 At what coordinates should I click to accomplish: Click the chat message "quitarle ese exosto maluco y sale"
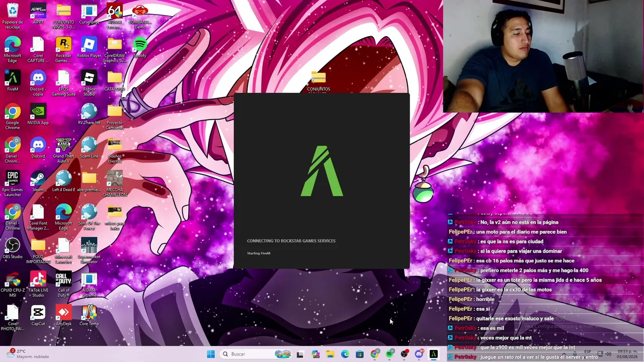(515, 318)
